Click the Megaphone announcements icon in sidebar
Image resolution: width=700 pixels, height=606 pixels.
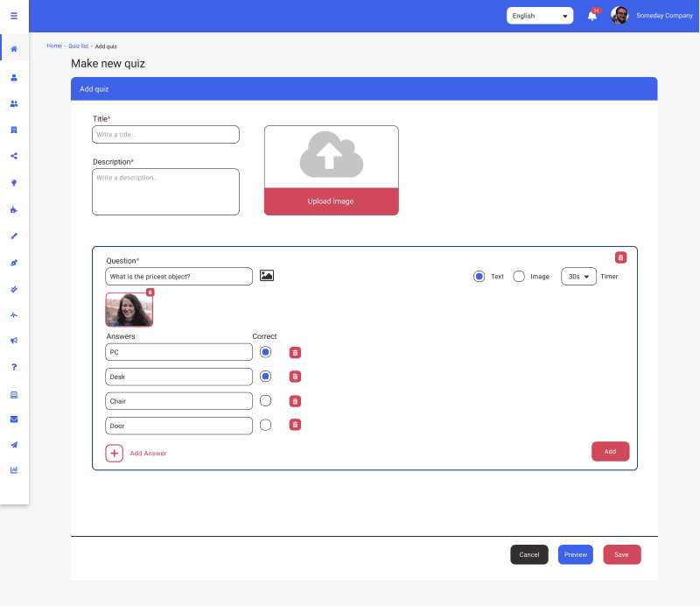tap(13, 341)
